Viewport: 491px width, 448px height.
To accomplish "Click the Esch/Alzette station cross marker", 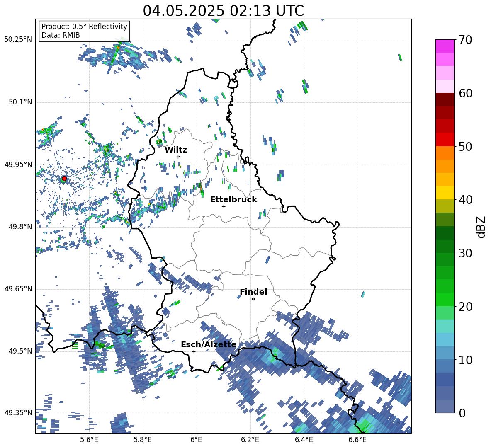I will [x=194, y=351].
